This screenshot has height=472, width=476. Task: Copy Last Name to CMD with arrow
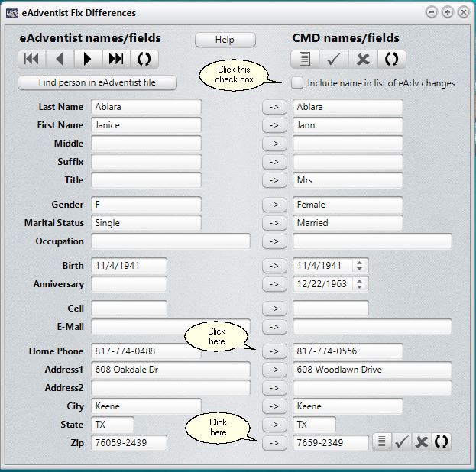(274, 107)
